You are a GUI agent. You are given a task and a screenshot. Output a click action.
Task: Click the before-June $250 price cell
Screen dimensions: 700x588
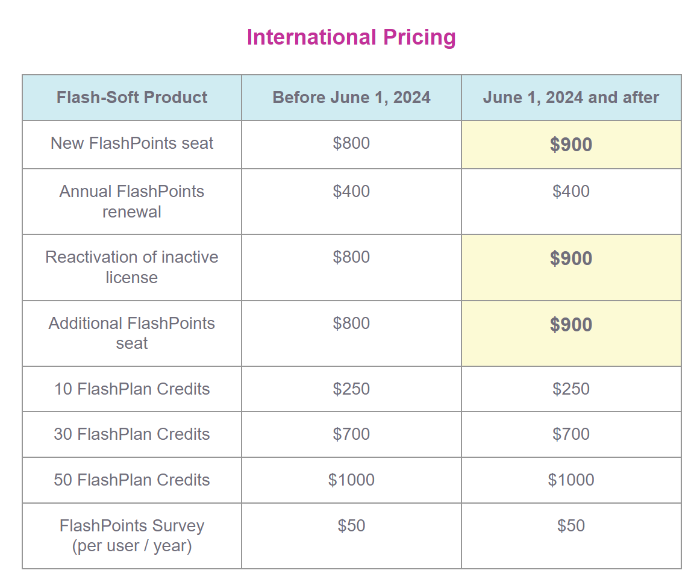(x=351, y=389)
